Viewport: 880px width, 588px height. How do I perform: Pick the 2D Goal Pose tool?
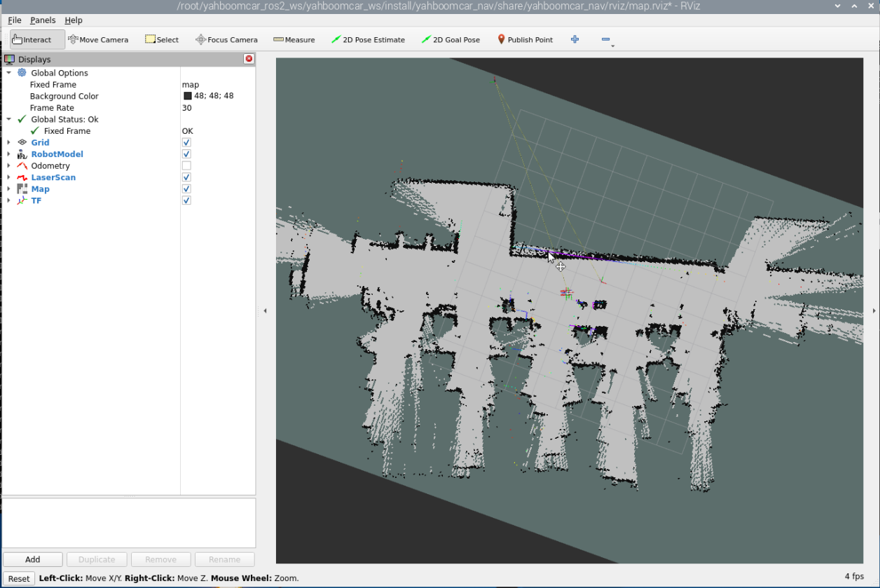(x=451, y=40)
